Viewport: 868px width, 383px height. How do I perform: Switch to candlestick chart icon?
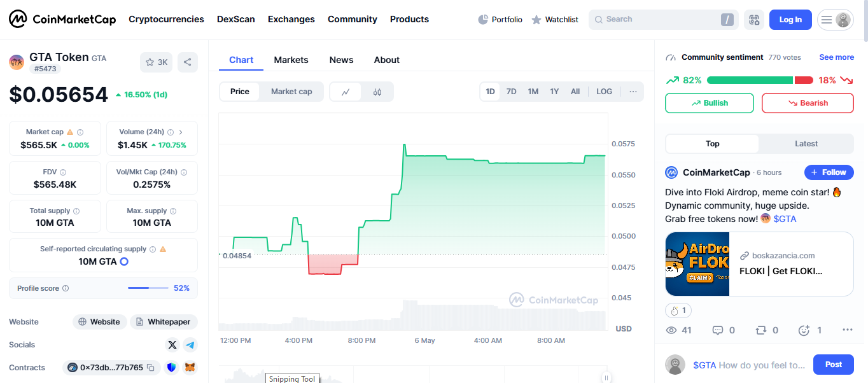(377, 92)
